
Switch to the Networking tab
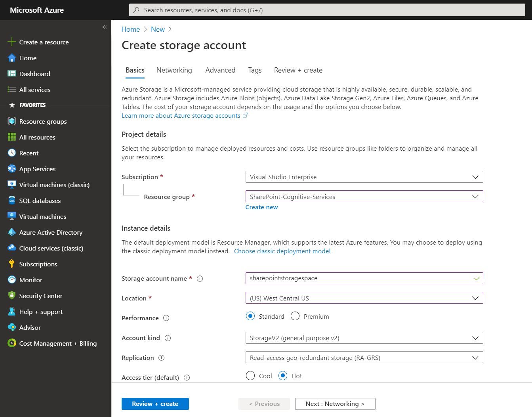(174, 70)
